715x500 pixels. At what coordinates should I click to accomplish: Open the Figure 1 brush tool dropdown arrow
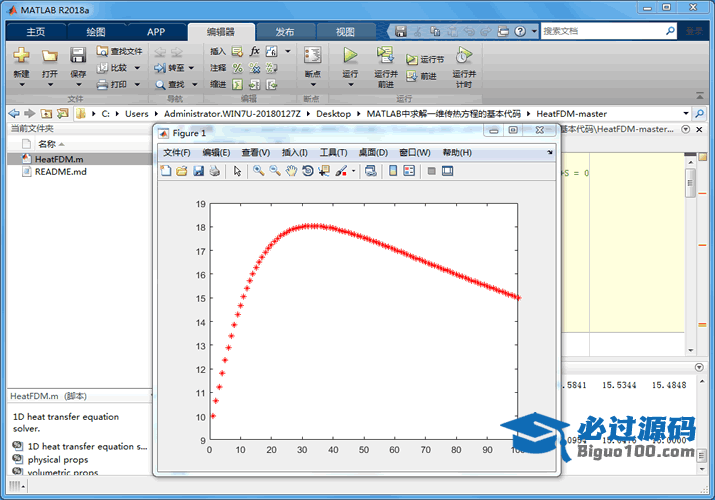tap(353, 171)
